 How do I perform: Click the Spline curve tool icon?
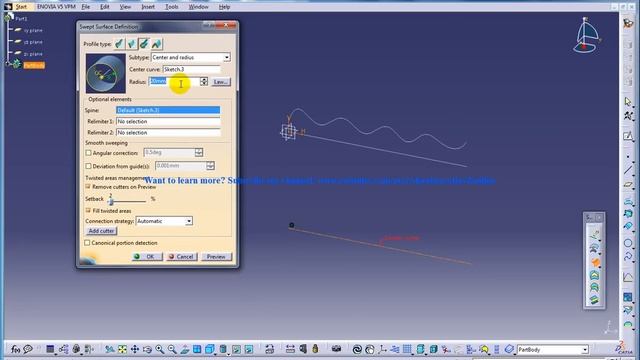pos(628,256)
